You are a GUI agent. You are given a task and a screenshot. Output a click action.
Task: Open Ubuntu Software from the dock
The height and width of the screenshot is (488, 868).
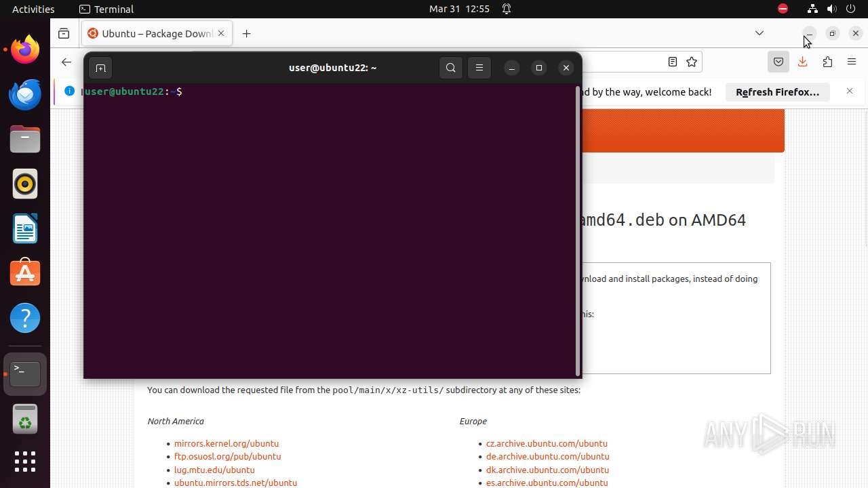tap(25, 273)
